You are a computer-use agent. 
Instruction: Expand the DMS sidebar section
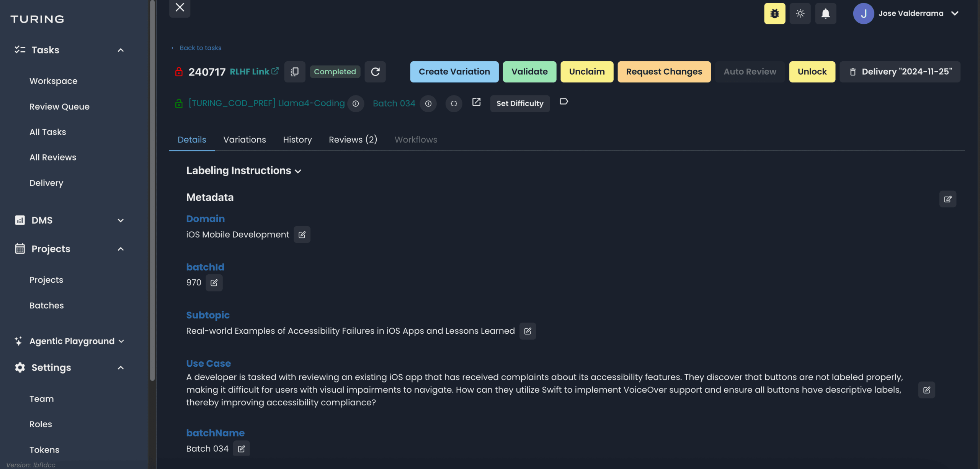tap(121, 220)
